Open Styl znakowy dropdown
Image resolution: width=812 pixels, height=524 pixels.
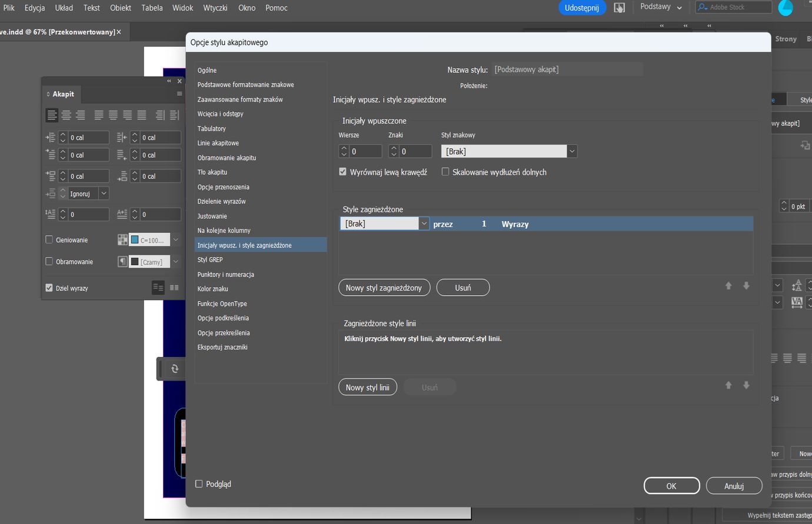point(572,152)
